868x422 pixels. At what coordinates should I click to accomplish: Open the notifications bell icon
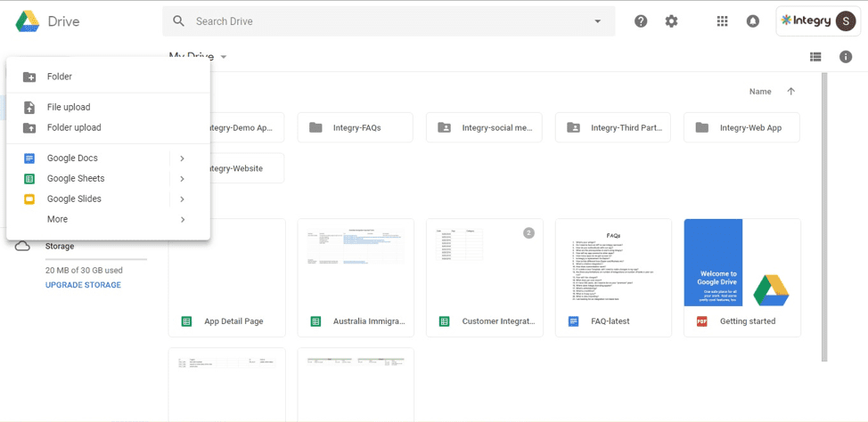pyautogui.click(x=752, y=21)
